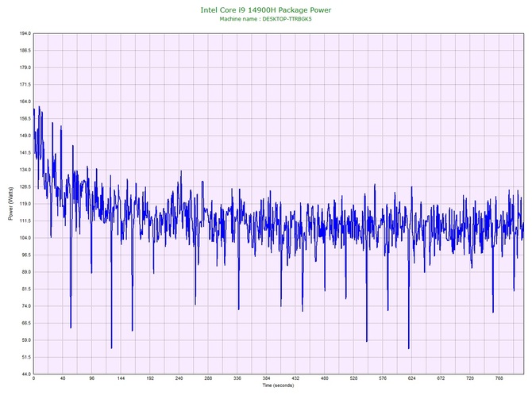Click the 480 tick on time axis
The width and height of the screenshot is (532, 399).
pyautogui.click(x=325, y=378)
